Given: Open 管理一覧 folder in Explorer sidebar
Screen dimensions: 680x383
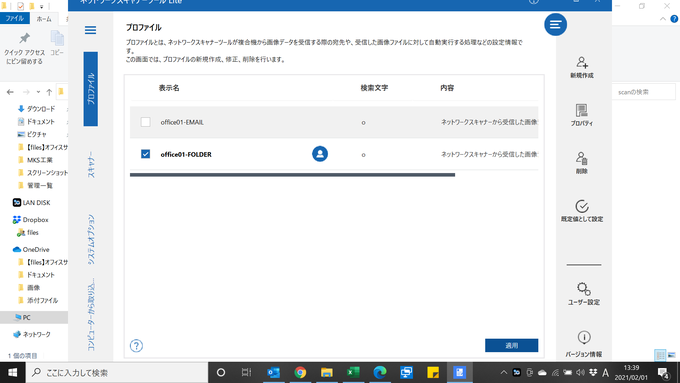Looking at the screenshot, I should pyautogui.click(x=36, y=186).
